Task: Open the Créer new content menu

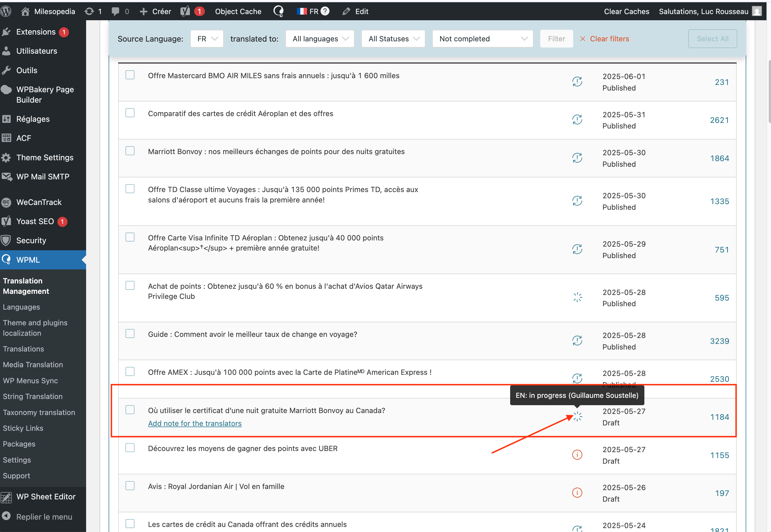Action: click(x=155, y=11)
